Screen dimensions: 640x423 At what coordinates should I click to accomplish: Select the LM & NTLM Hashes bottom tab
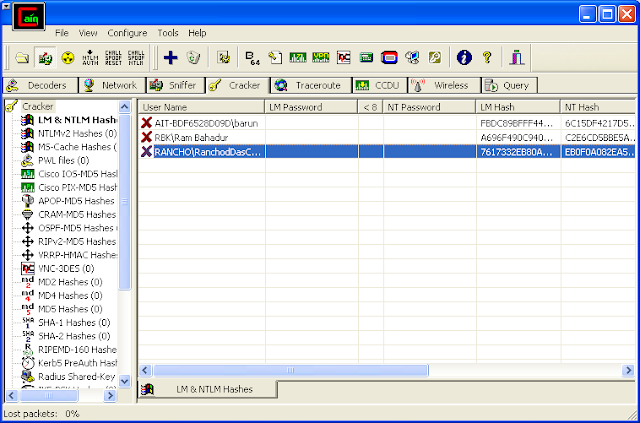pos(208,390)
